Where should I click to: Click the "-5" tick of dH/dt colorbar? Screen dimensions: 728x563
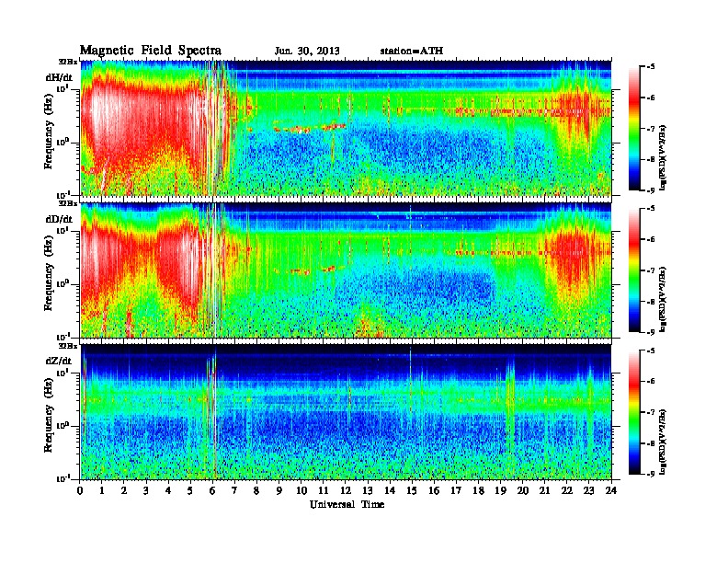pos(651,66)
